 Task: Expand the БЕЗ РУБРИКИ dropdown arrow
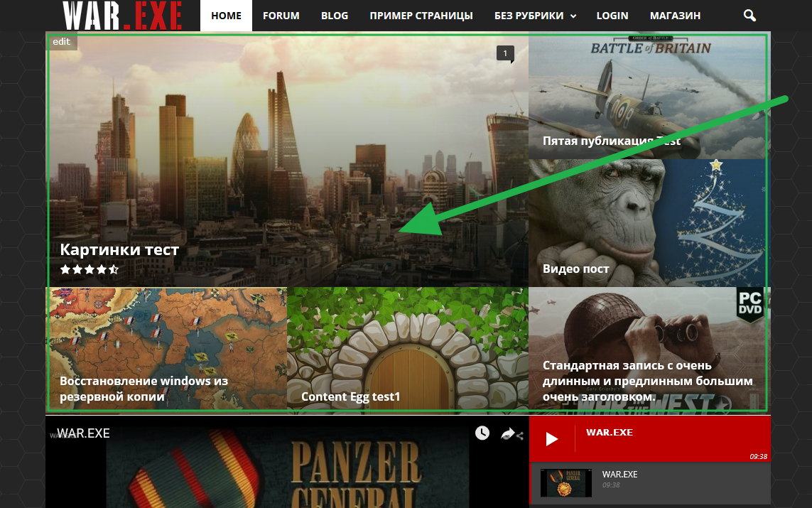coord(573,16)
